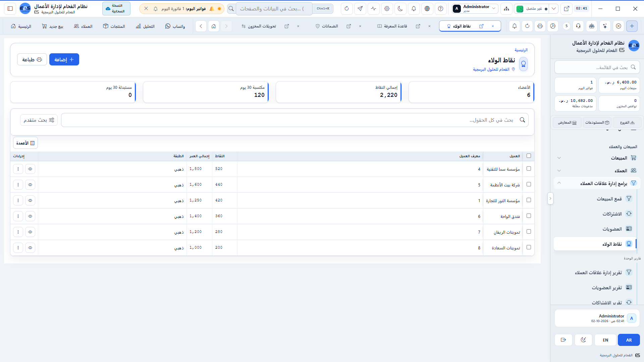Viewport: 644px width, 362px height.
Task: Check the checkbox for مؤسسة النور للتجارة
Action: coord(529,200)
